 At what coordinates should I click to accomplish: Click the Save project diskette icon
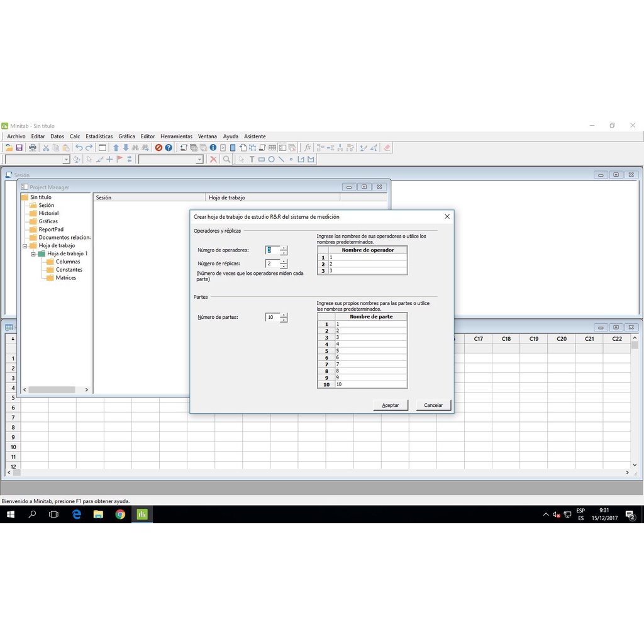point(19,148)
